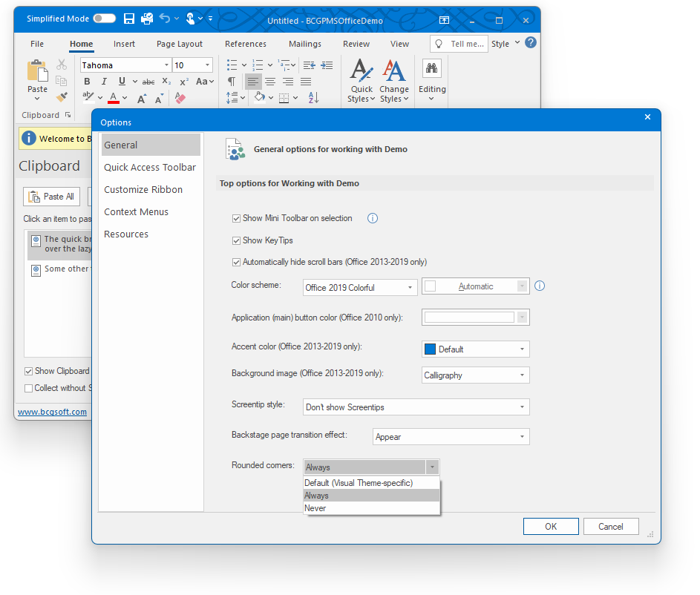Select Never in the Rounded corners list
Viewport: 700px width, 595px height.
click(315, 507)
